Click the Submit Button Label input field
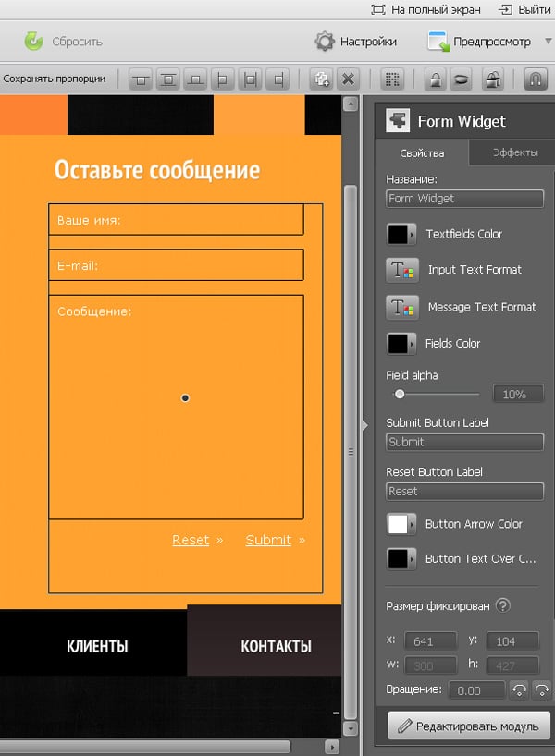 [x=464, y=442]
